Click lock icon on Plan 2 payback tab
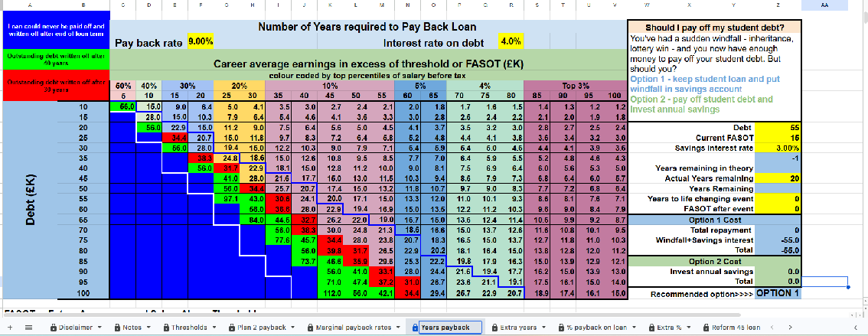 click(x=233, y=327)
